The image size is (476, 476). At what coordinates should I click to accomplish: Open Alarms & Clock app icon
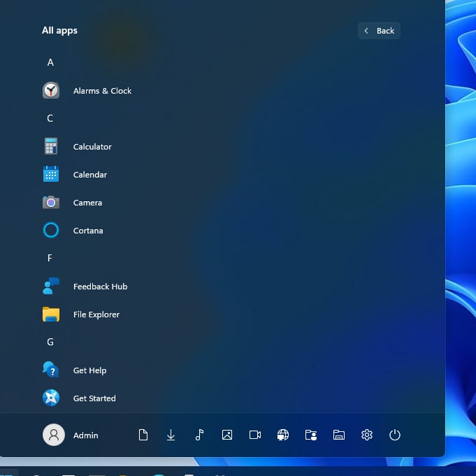51,90
